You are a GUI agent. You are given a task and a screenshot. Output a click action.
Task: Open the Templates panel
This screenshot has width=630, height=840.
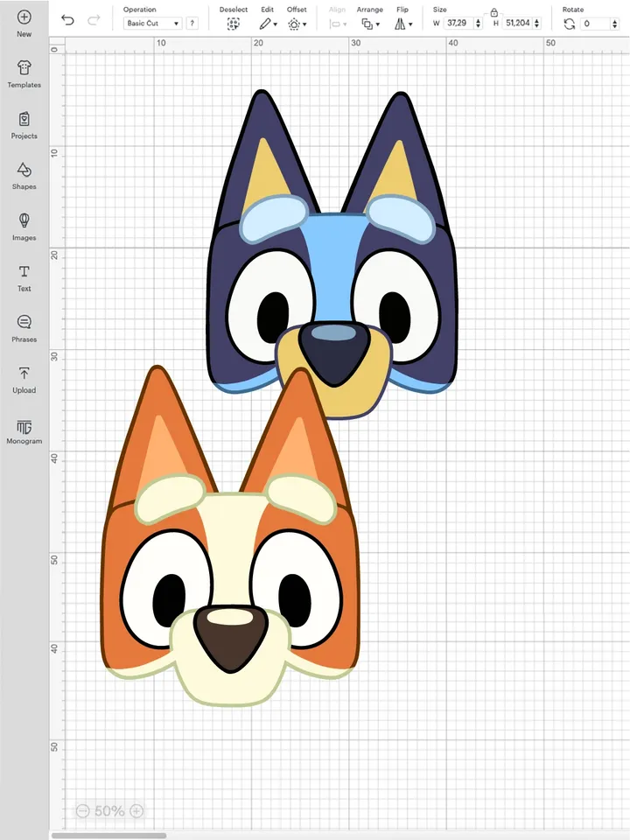point(24,68)
